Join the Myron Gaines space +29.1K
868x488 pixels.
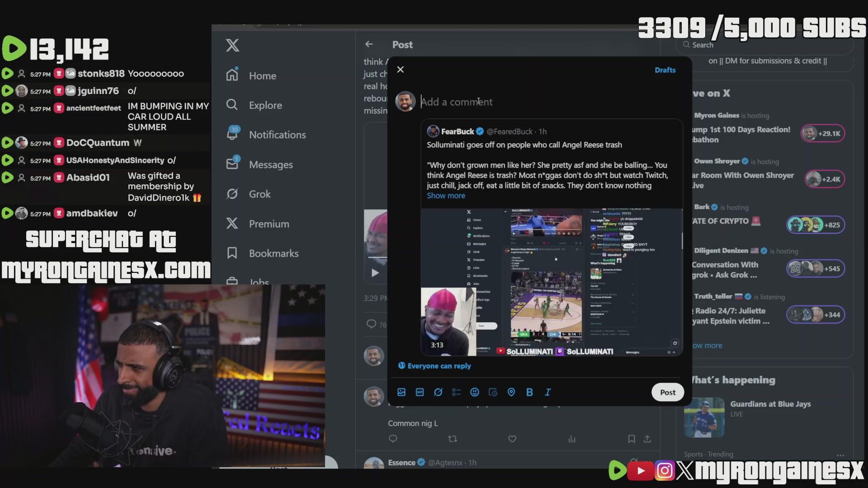[823, 133]
